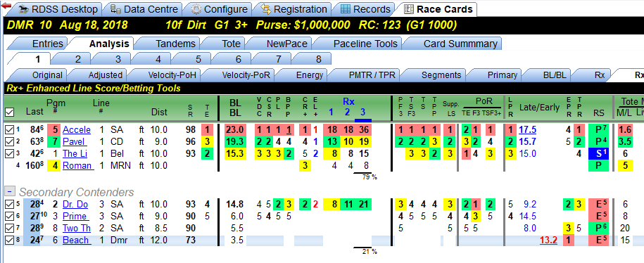Click the red back arrow icon
Viewport: 644px width, 263px height.
tap(6, 6)
